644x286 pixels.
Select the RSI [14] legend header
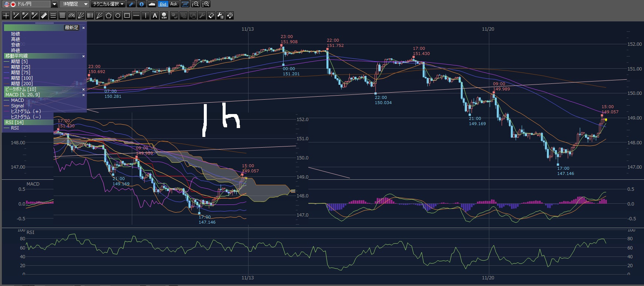point(15,123)
